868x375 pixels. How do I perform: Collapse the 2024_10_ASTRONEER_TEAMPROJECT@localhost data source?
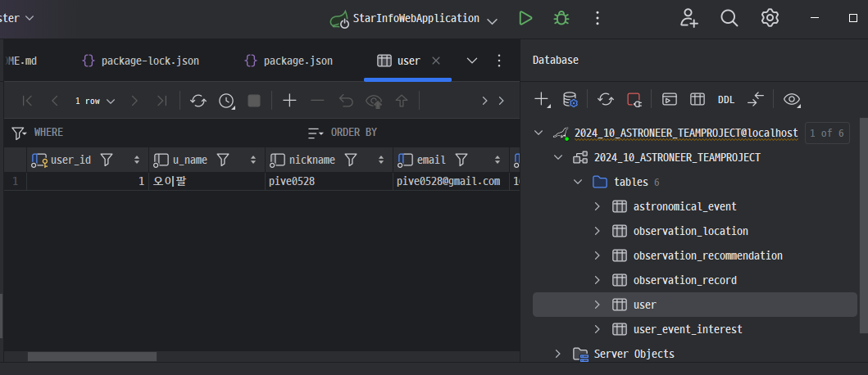click(538, 133)
